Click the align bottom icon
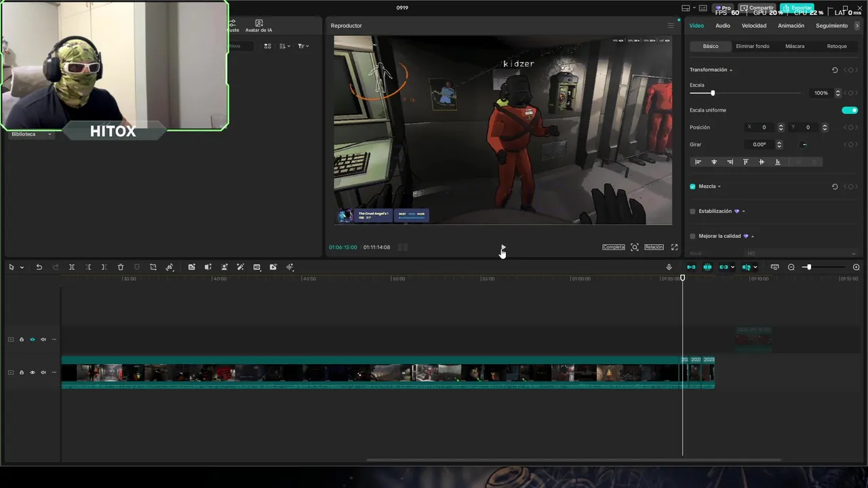The image size is (868, 488). pos(778,162)
